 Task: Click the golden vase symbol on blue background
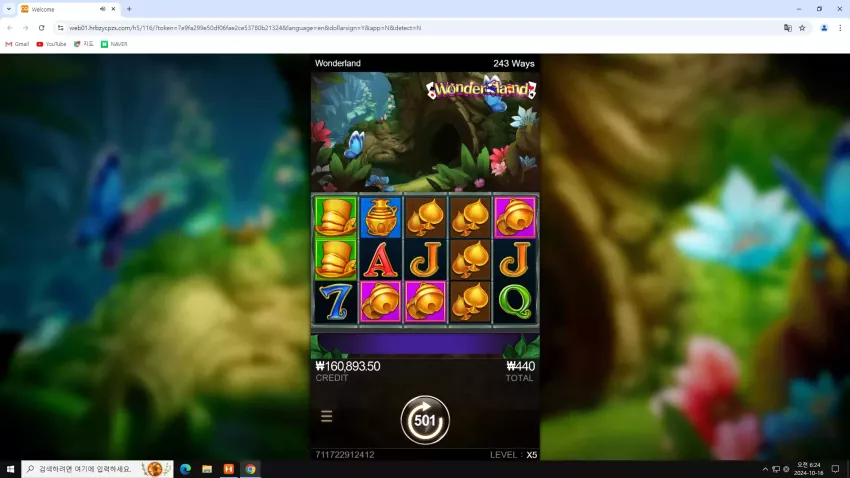point(381,217)
